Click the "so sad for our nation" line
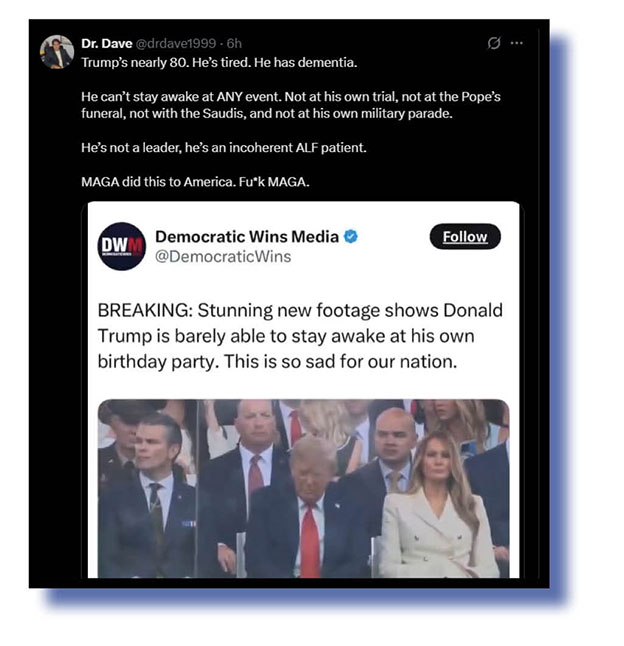Viewport: 624px width, 646px height. (x=277, y=361)
